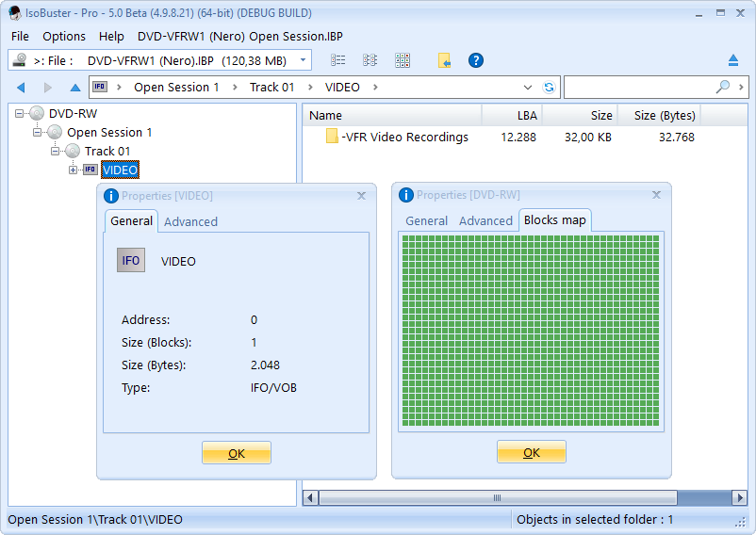This screenshot has width=756, height=535.
Task: Select VIDEO item in the tree
Action: 120,170
